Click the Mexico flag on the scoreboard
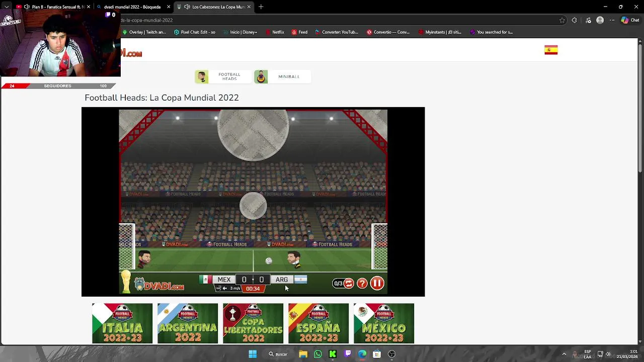 coord(205,280)
